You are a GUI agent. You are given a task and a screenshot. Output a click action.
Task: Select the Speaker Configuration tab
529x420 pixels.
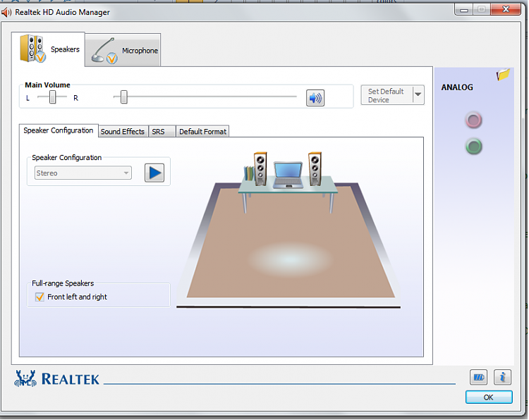[x=59, y=130]
